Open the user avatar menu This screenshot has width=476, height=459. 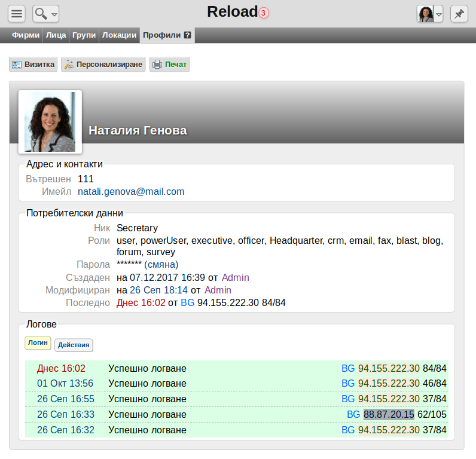click(430, 14)
